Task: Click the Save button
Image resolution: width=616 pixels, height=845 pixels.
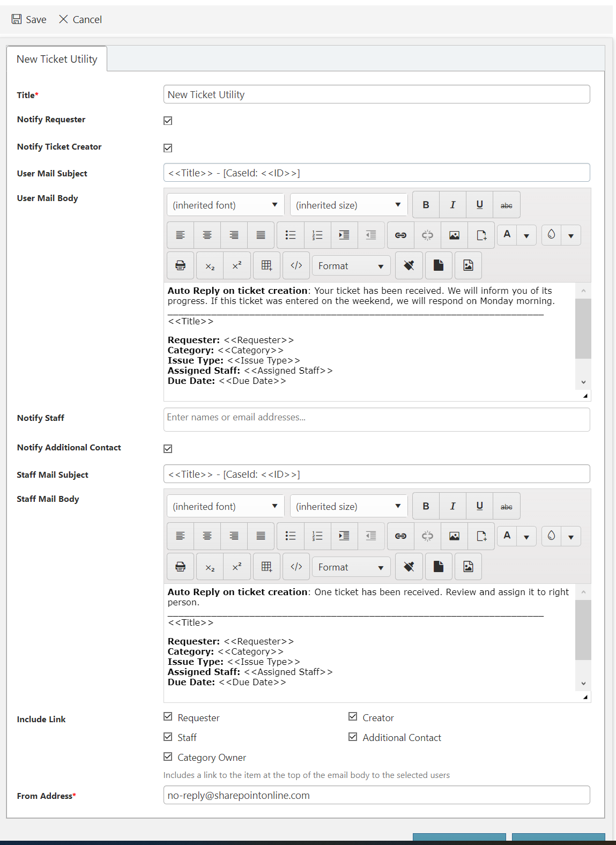Action: click(x=29, y=20)
